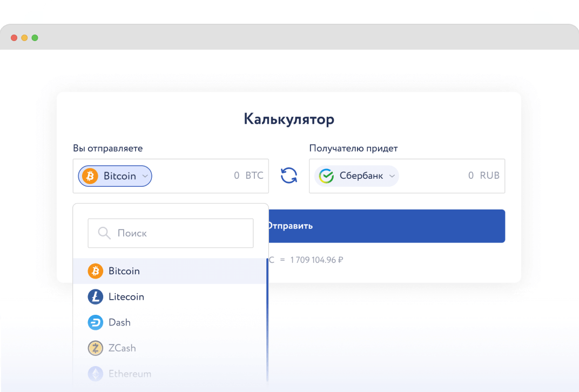
Task: Collapse the Bitcoin selector using its chevron
Action: click(145, 176)
